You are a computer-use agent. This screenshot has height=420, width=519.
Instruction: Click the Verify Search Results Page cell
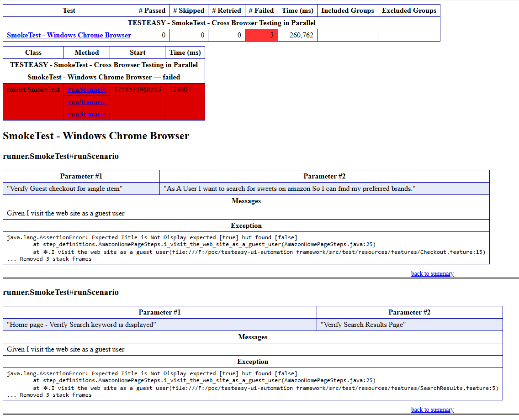(x=363, y=325)
